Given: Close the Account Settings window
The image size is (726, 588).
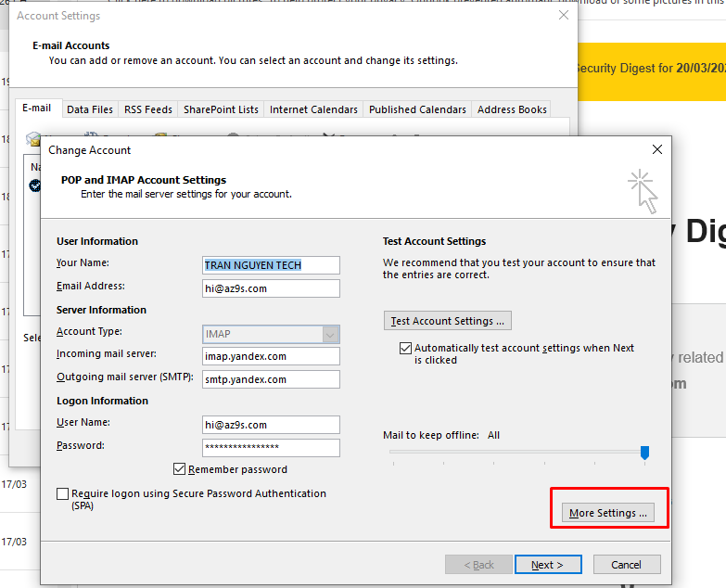Looking at the screenshot, I should click(x=563, y=16).
